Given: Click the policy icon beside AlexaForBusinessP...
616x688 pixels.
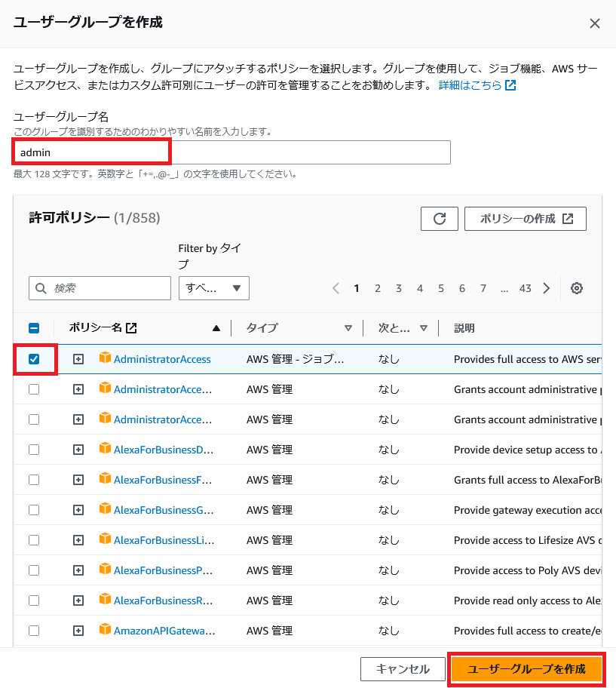Looking at the screenshot, I should (105, 569).
